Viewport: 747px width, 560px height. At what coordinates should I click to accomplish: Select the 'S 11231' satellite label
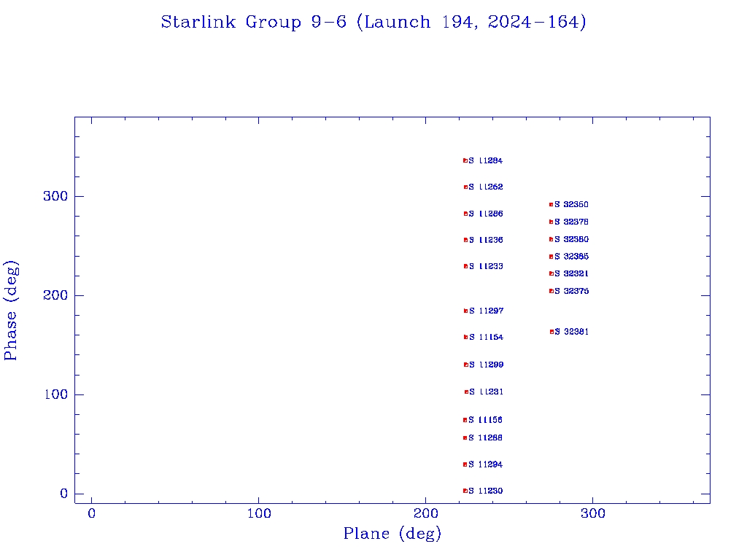tap(487, 392)
